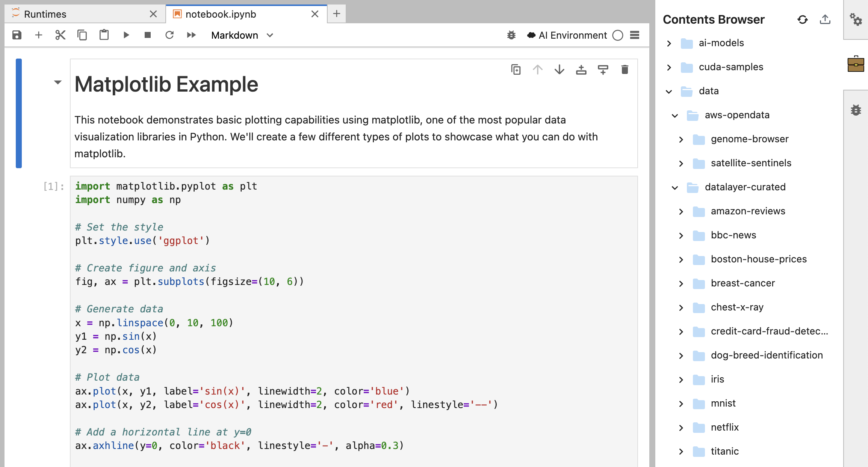Viewport: 868px width, 467px height.
Task: Insert a cell below this cell
Action: point(603,69)
